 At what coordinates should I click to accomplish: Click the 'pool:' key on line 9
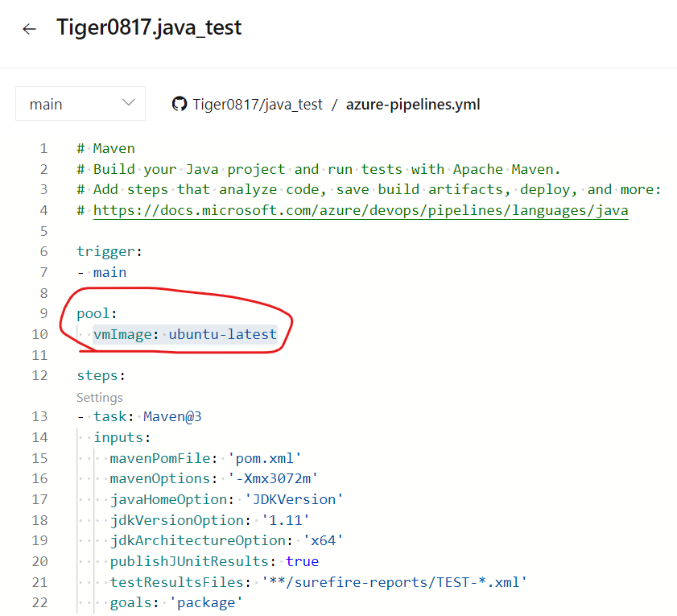pyautogui.click(x=97, y=313)
